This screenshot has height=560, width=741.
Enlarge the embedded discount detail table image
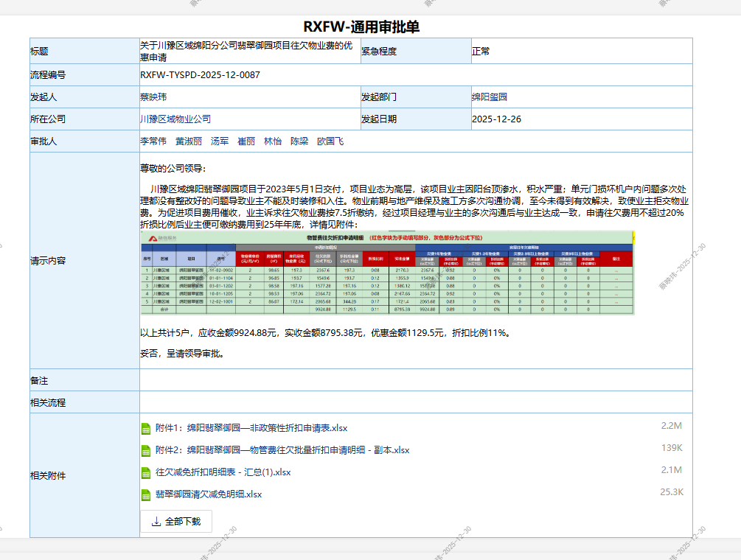click(387, 273)
